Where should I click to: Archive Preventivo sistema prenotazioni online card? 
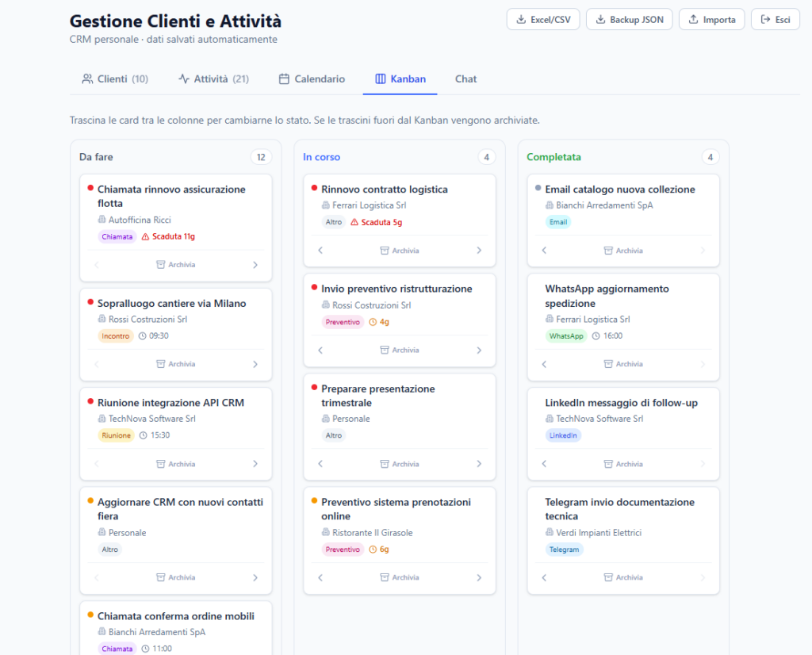[400, 577]
